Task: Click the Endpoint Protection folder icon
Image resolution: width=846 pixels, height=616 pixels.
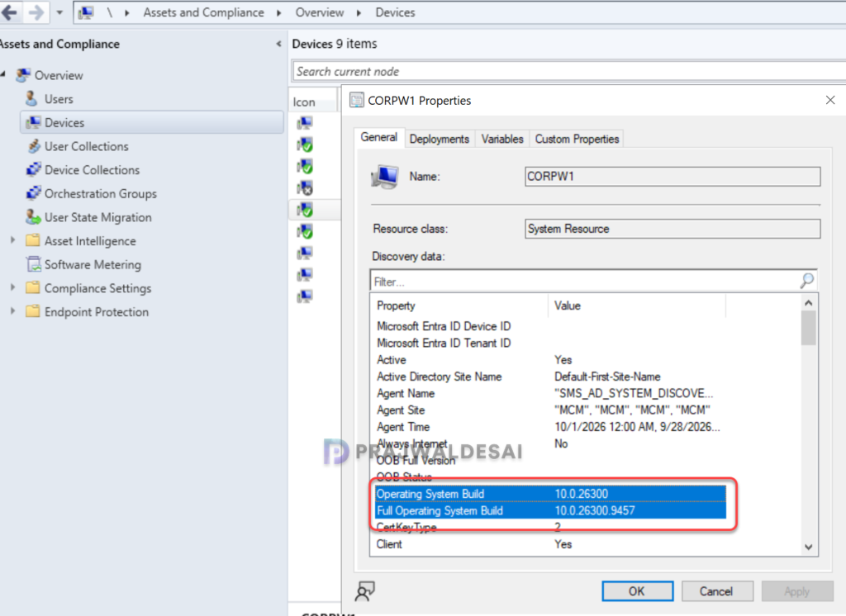Action: (33, 311)
